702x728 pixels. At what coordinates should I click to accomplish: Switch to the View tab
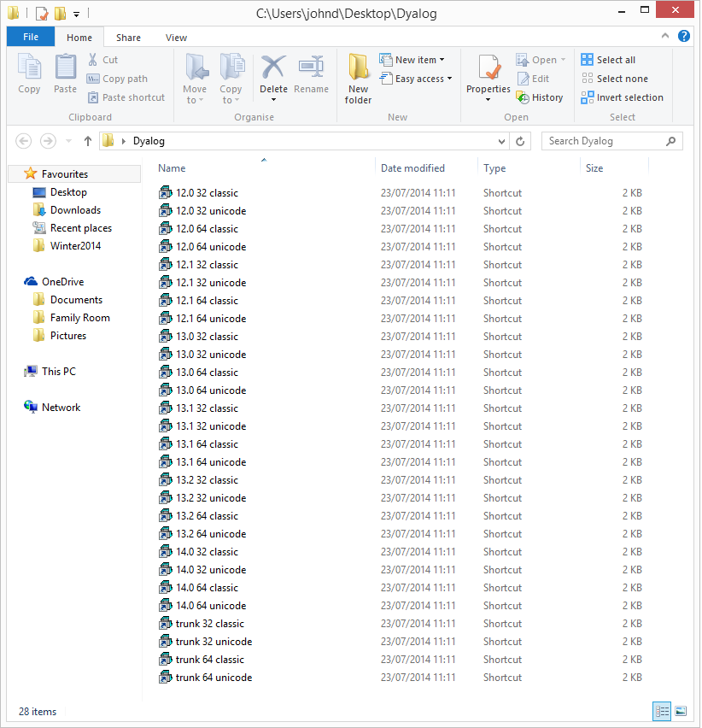(176, 38)
